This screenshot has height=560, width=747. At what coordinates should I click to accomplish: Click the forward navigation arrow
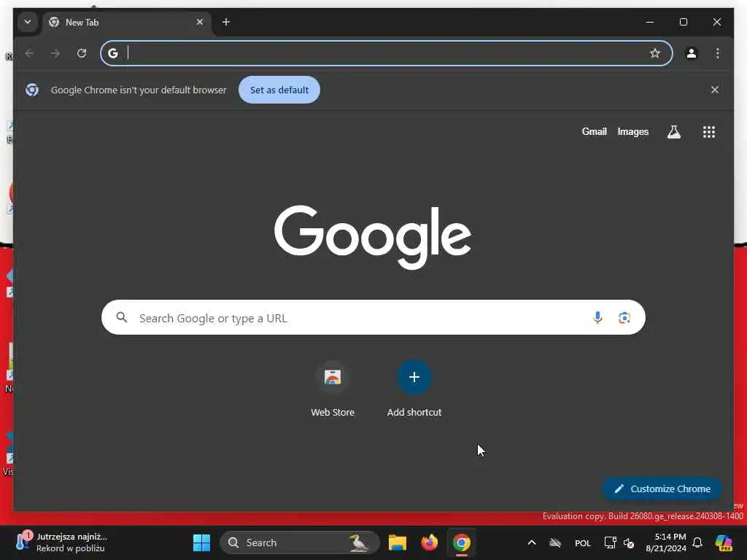[x=55, y=53]
